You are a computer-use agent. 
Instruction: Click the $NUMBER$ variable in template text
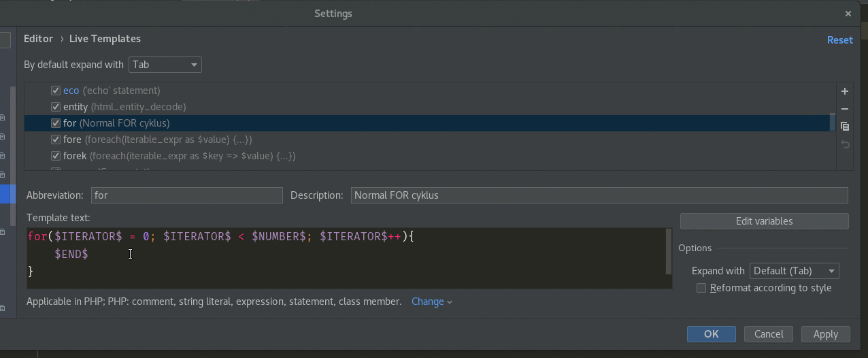tap(279, 236)
